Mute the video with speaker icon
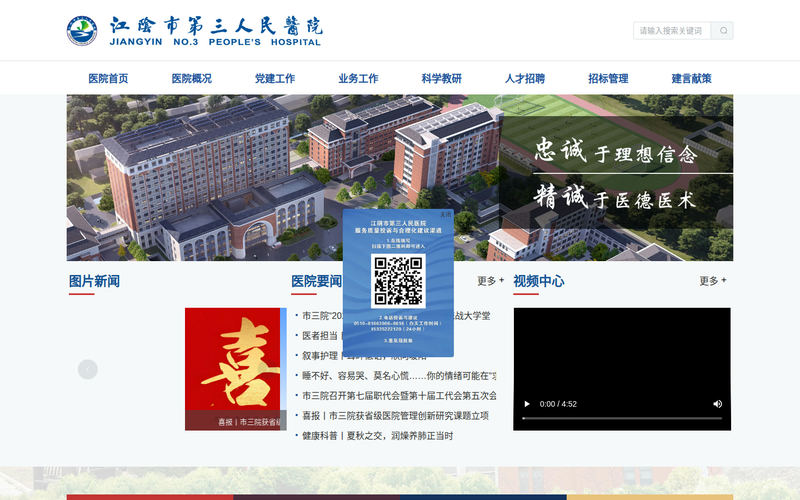800x500 pixels. pos(717,404)
